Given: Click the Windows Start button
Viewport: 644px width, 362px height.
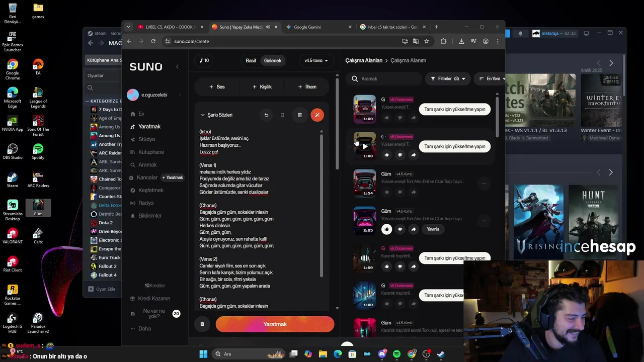Looking at the screenshot, I should click(x=203, y=354).
